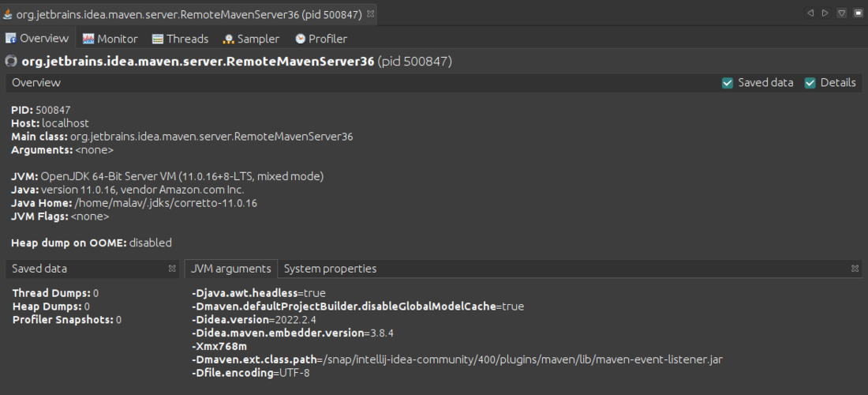Open the System properties tab

[x=330, y=269]
